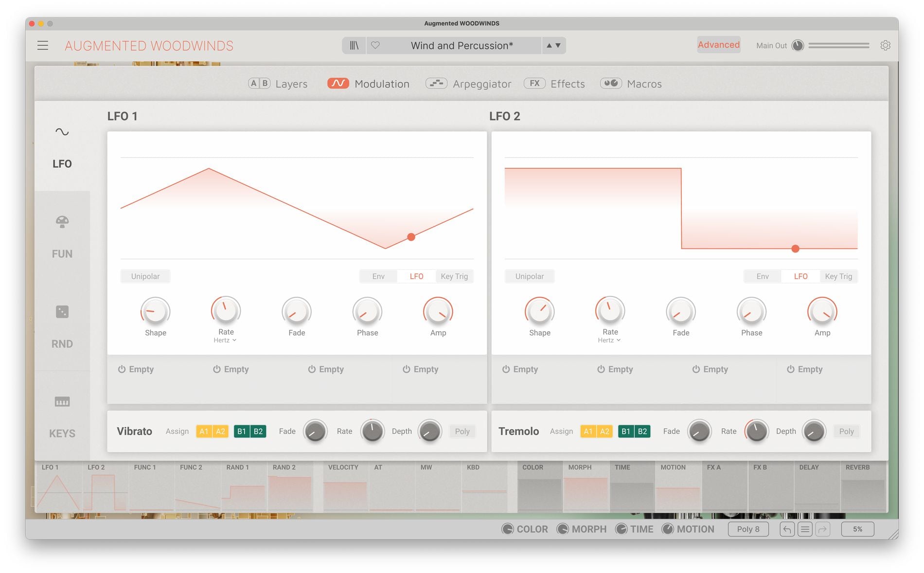This screenshot has width=924, height=573.
Task: Switch to the Macros tab
Action: [x=631, y=84]
